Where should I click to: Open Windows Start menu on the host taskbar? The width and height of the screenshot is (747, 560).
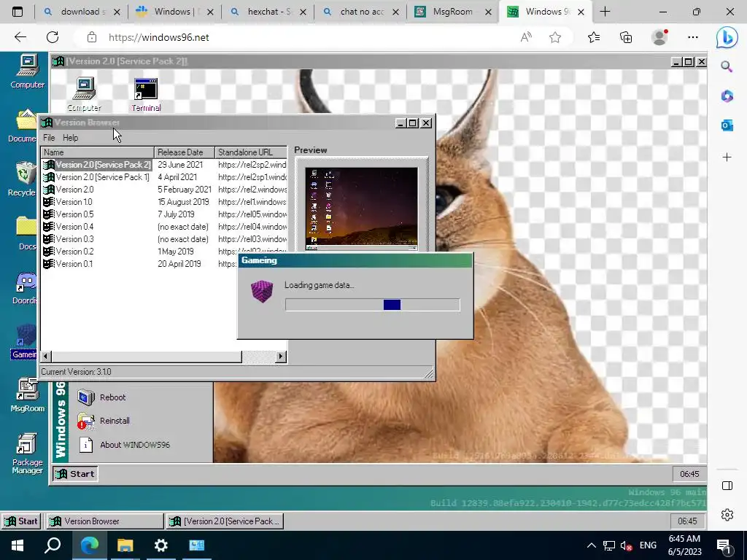18,545
